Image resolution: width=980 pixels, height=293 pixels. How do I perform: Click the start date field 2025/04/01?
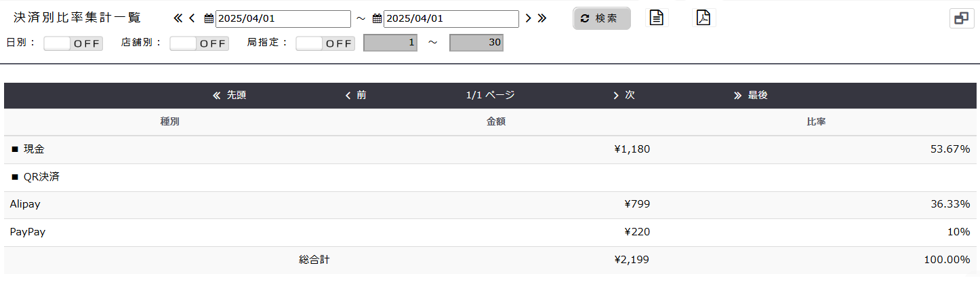[x=283, y=19]
